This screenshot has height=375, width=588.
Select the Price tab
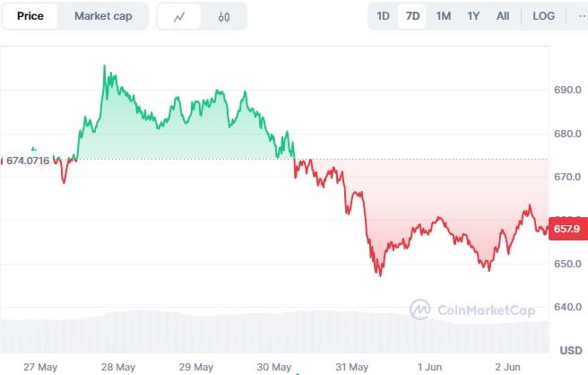point(30,16)
